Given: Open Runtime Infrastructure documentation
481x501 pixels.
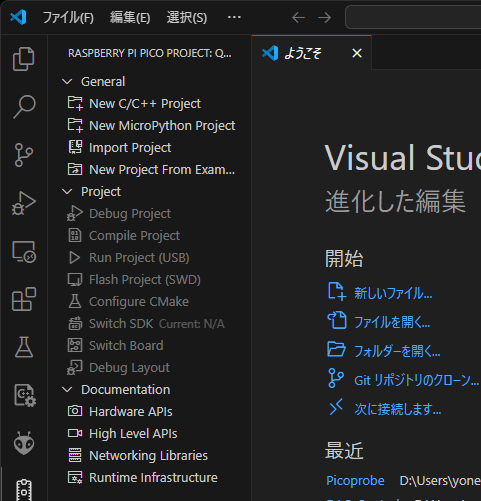Looking at the screenshot, I should [x=149, y=478].
